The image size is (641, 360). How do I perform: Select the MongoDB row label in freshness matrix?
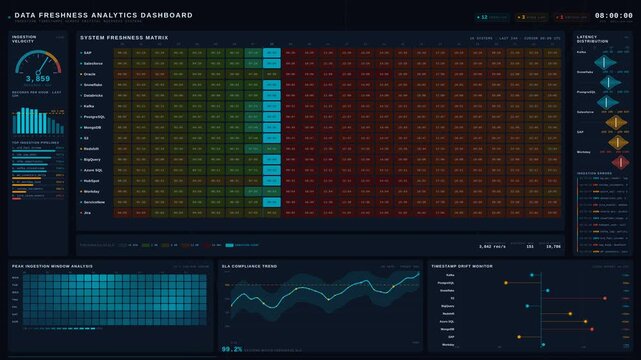click(92, 127)
